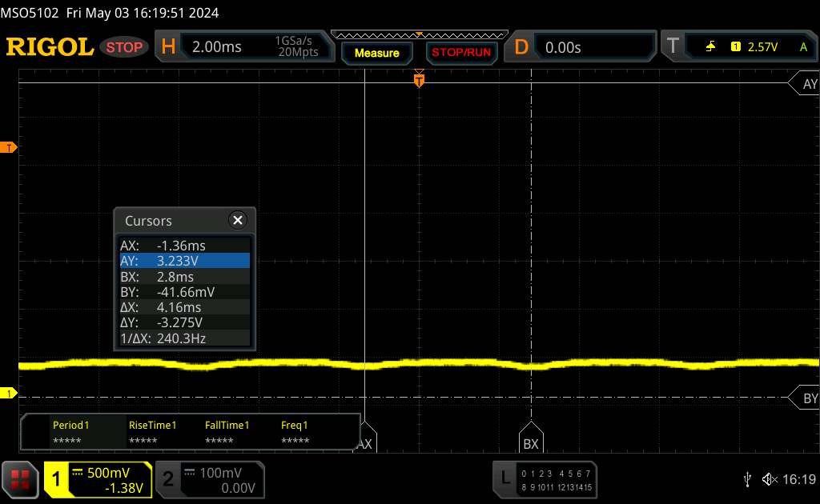The image size is (820, 504).
Task: Open channel 2 100mV scale settings
Action: [220, 473]
